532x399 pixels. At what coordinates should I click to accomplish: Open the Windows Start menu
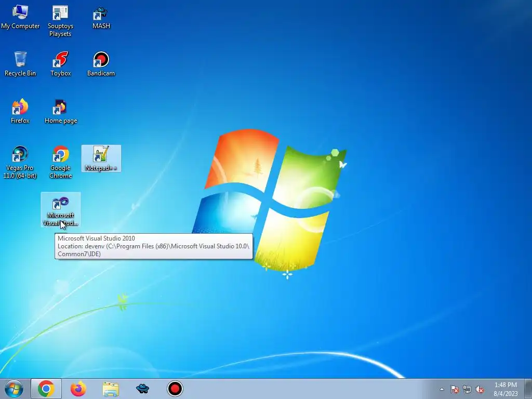coord(14,389)
